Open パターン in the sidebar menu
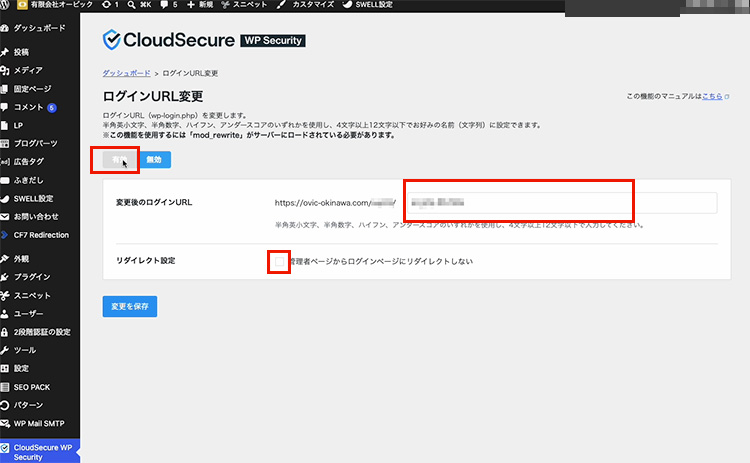The image size is (750, 463). tap(28, 405)
